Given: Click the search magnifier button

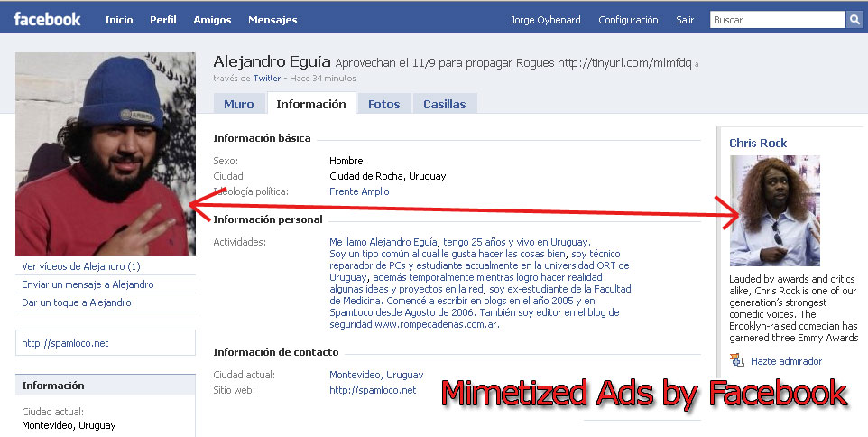Looking at the screenshot, I should (854, 20).
